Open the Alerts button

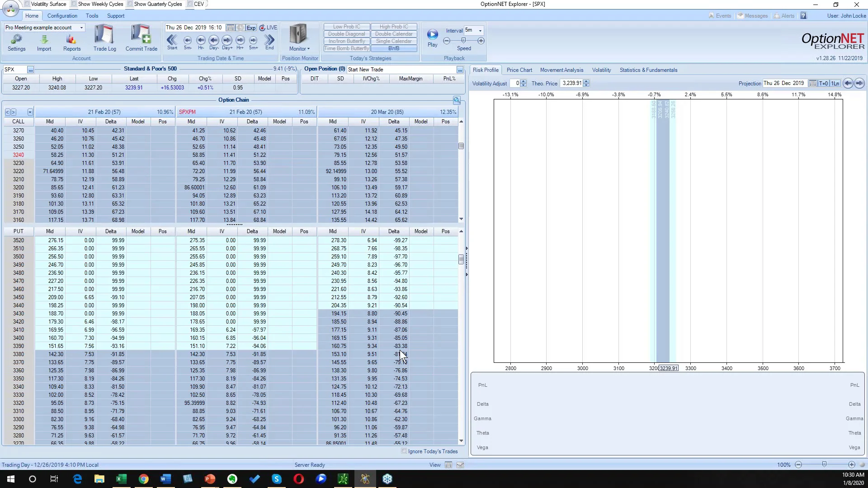click(784, 16)
